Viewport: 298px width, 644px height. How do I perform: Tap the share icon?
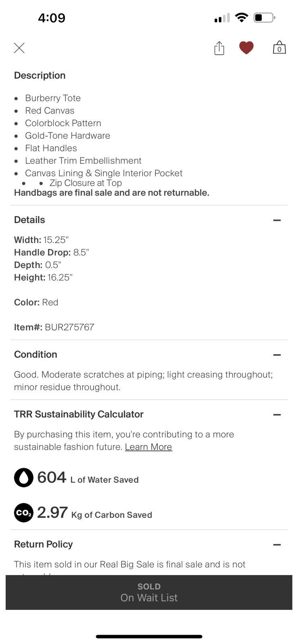pyautogui.click(x=219, y=48)
